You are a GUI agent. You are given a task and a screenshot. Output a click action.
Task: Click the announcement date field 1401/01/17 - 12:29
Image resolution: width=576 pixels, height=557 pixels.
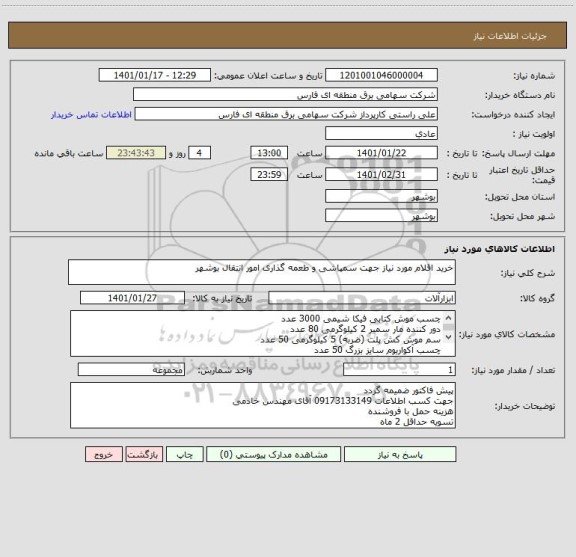pyautogui.click(x=155, y=75)
